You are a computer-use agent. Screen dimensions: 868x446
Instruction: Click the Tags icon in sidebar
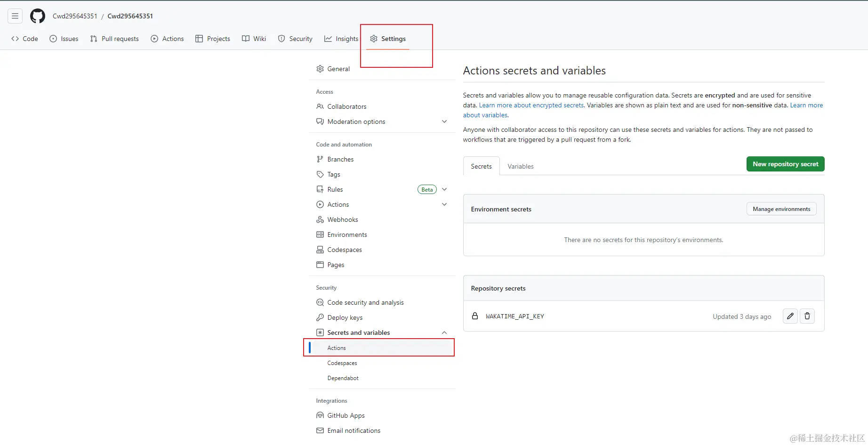[320, 174]
